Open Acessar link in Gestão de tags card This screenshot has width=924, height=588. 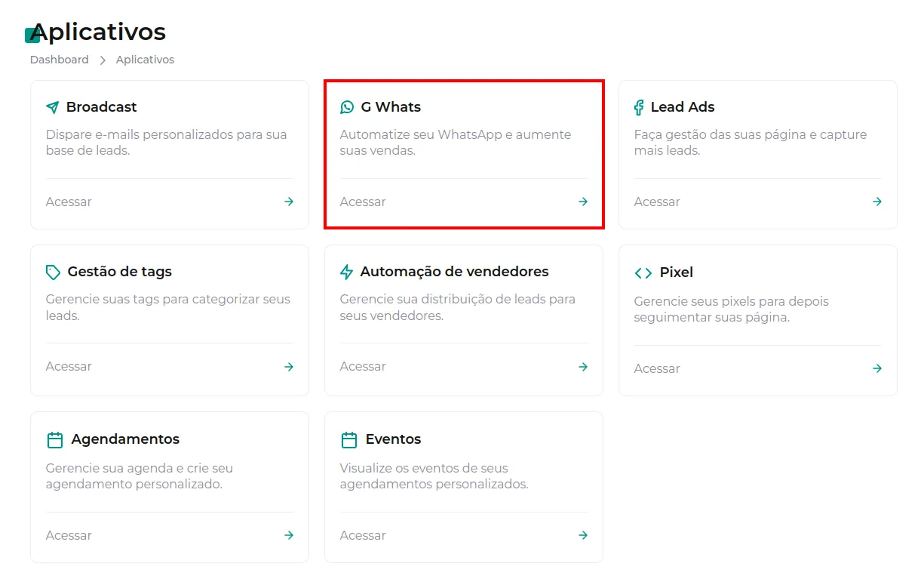(x=69, y=366)
